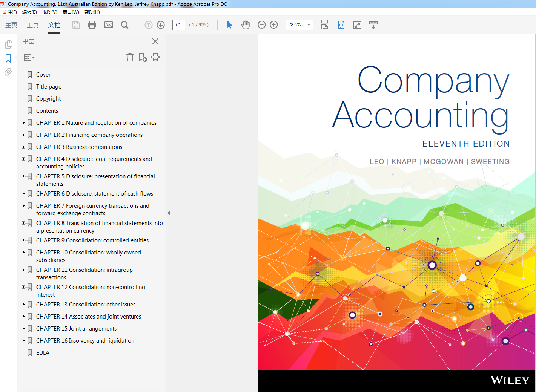Expand CHAPTER 1 Nature and regulation bookmark
This screenshot has width=536, height=392.
click(23, 122)
